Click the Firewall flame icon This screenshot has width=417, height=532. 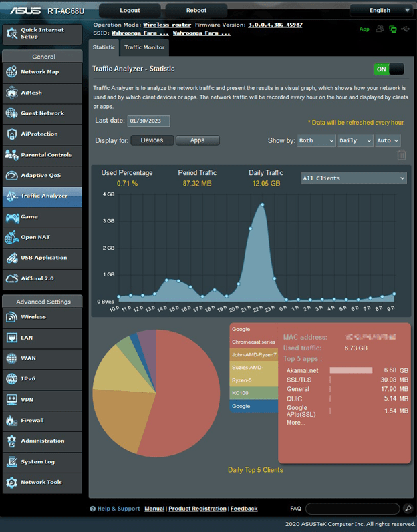(x=12, y=420)
